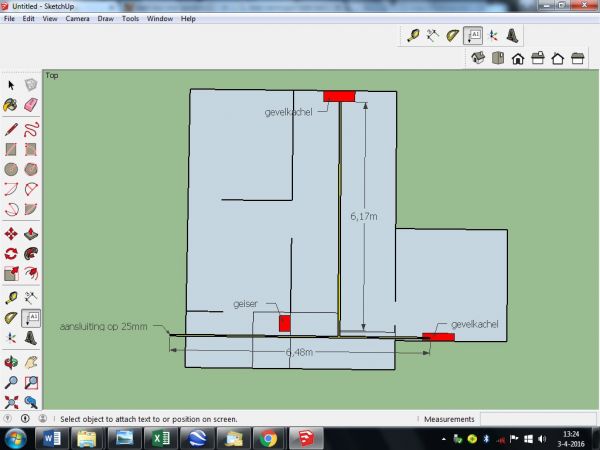Select the Paint Bucket tool
The image size is (600, 450).
tap(11, 105)
